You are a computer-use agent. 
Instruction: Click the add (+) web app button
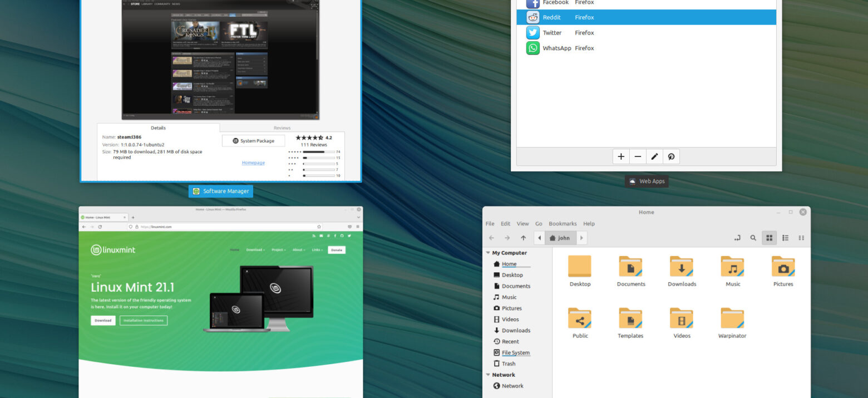pos(621,157)
